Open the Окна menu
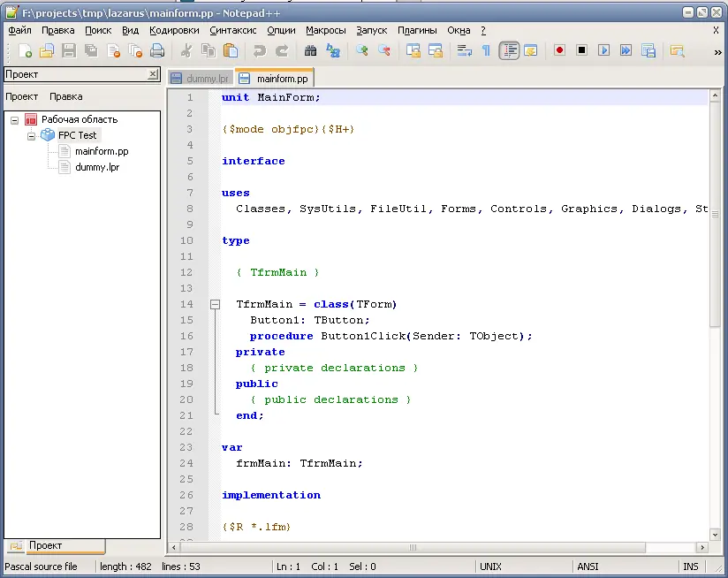Screen dimensions: 728x578 point(459,30)
